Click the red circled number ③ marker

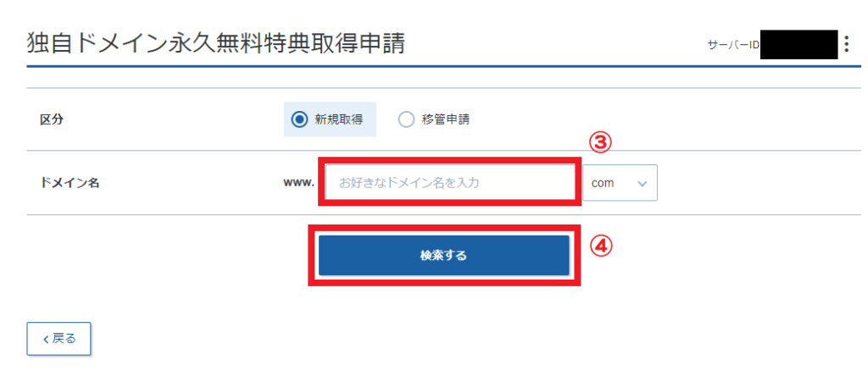click(x=599, y=144)
